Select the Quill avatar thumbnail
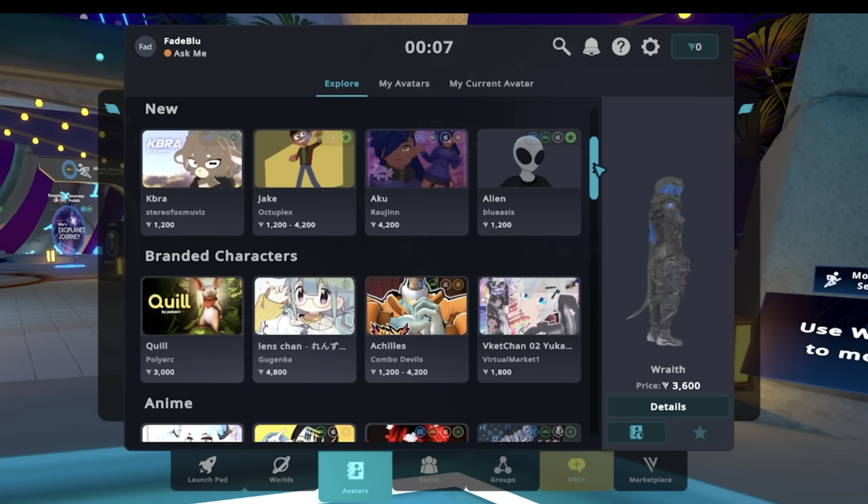The image size is (868, 504). (192, 307)
